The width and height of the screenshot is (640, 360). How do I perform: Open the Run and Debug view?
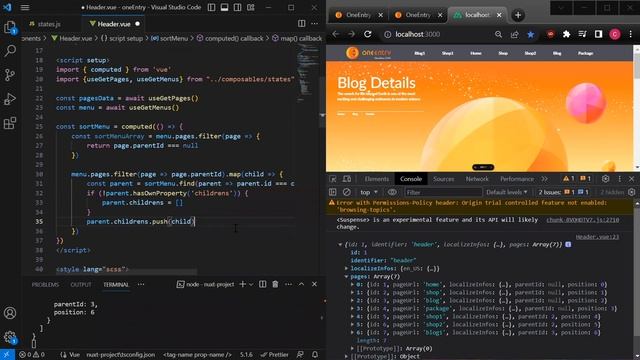click(x=10, y=99)
